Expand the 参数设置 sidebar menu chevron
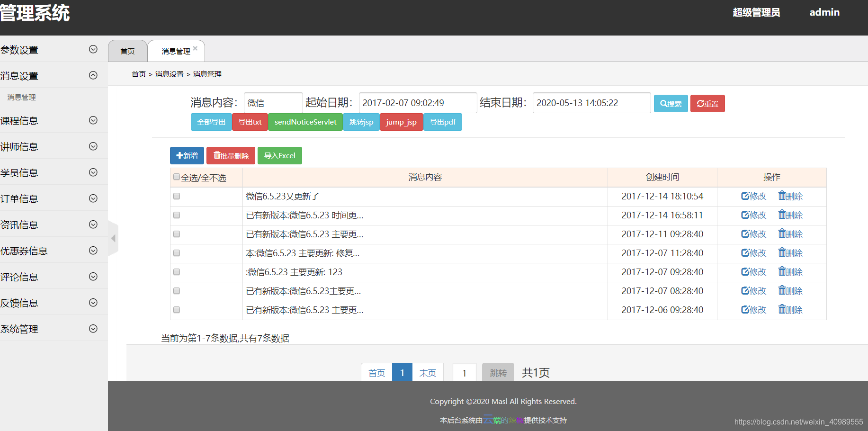The width and height of the screenshot is (868, 431). (x=93, y=49)
